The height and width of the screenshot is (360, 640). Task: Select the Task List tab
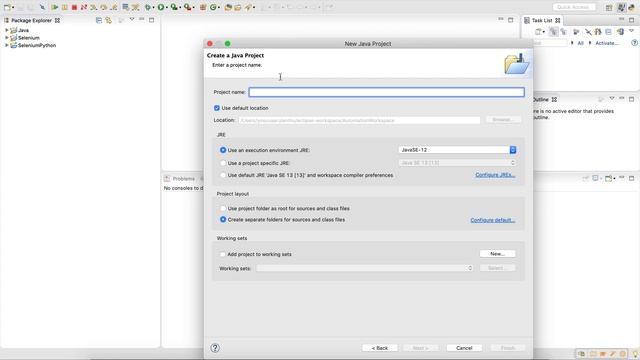(x=542, y=20)
